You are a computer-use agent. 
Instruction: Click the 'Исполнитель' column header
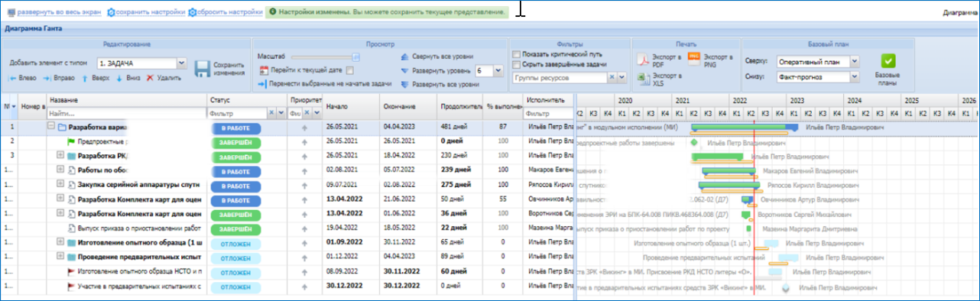(549, 100)
